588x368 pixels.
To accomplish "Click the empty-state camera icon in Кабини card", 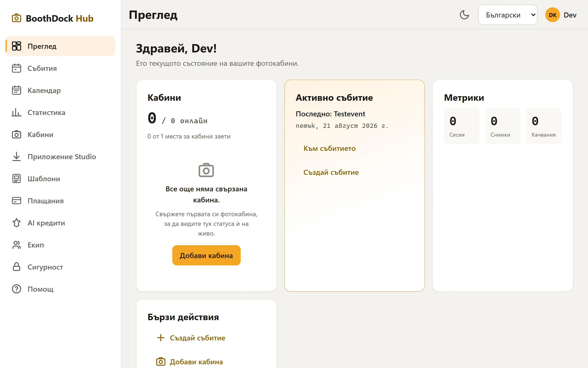I will 206,170.
